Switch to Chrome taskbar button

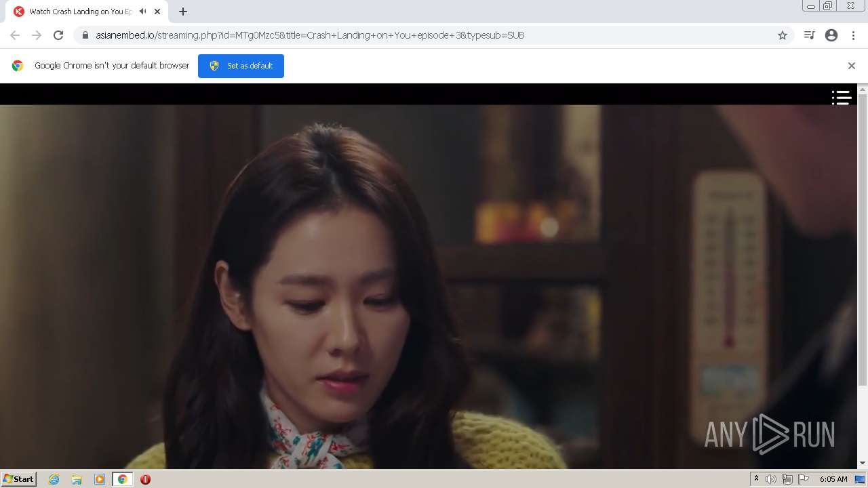tap(123, 479)
